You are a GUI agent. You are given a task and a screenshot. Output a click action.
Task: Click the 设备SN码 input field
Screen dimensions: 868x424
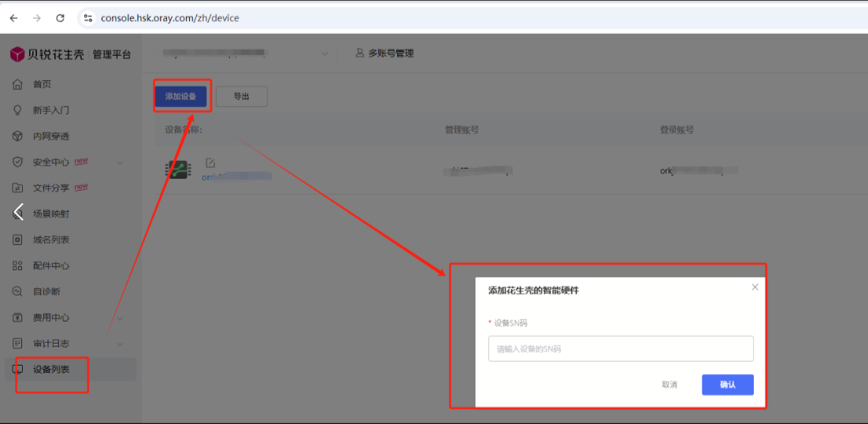click(621, 348)
